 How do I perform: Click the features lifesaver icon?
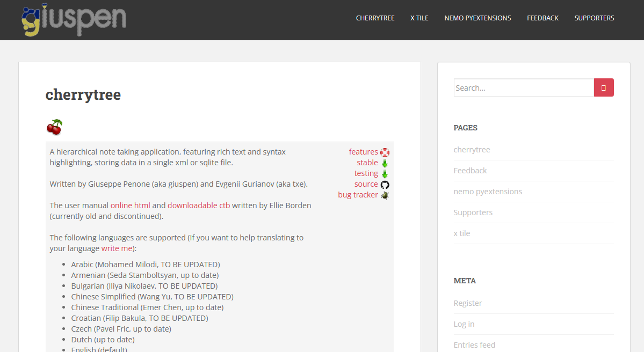click(x=385, y=151)
